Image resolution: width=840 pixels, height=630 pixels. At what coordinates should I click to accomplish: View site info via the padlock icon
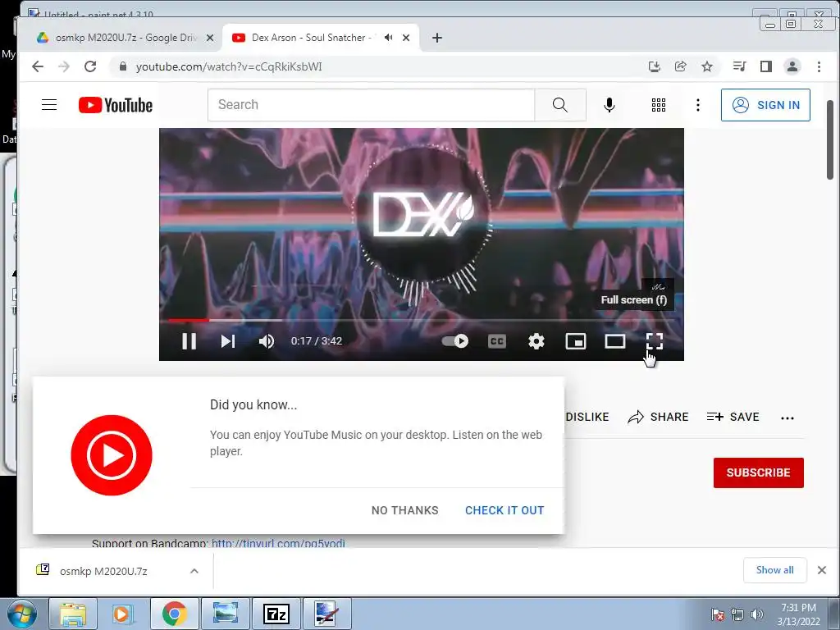click(x=123, y=66)
